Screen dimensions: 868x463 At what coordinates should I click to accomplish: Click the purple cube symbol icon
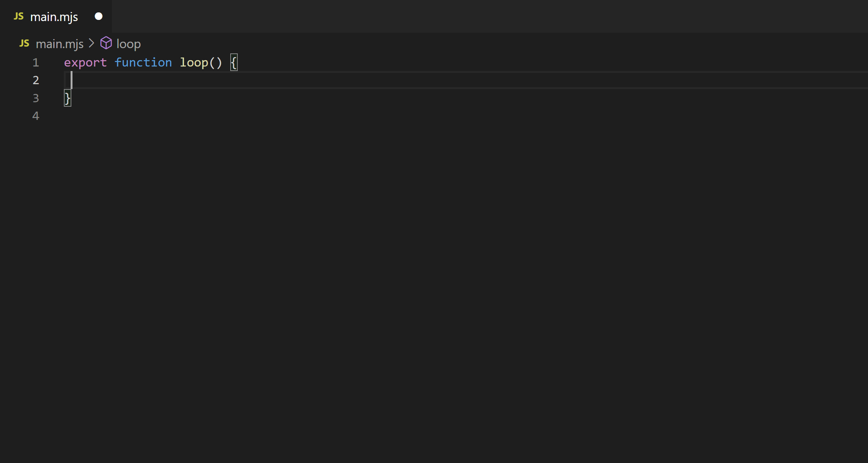pyautogui.click(x=106, y=43)
